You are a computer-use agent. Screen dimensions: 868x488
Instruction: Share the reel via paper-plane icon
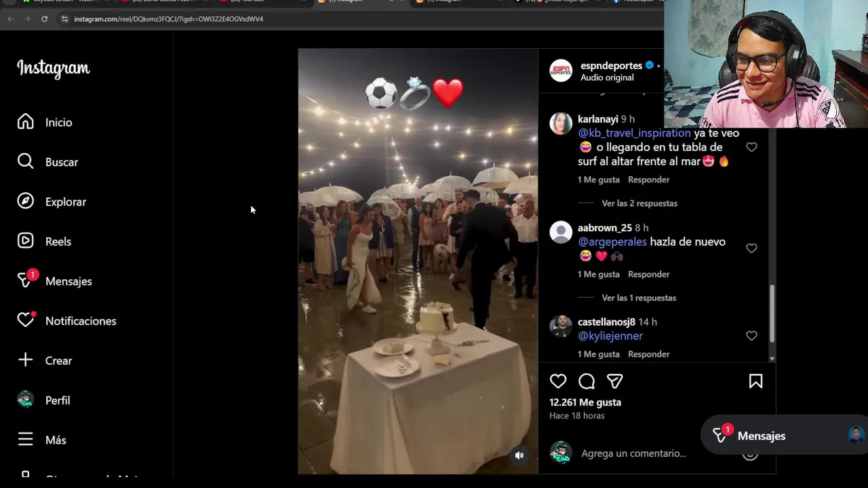click(x=614, y=382)
